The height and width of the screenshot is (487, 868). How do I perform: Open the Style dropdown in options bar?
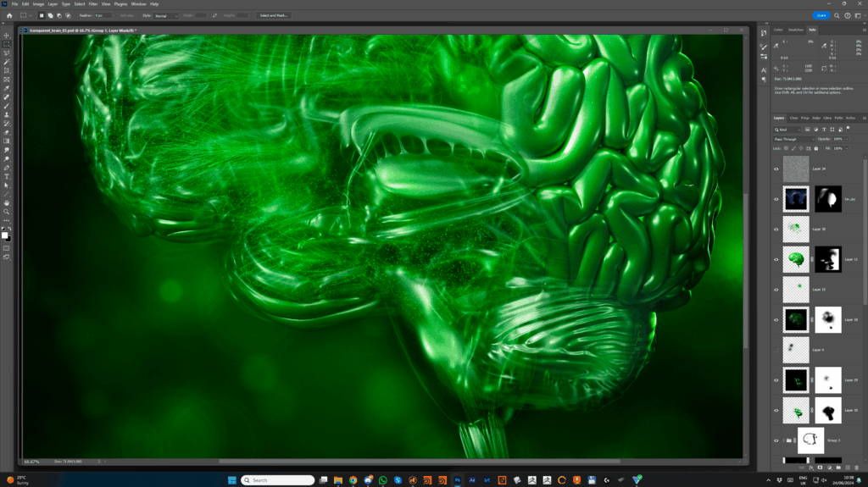coord(165,15)
